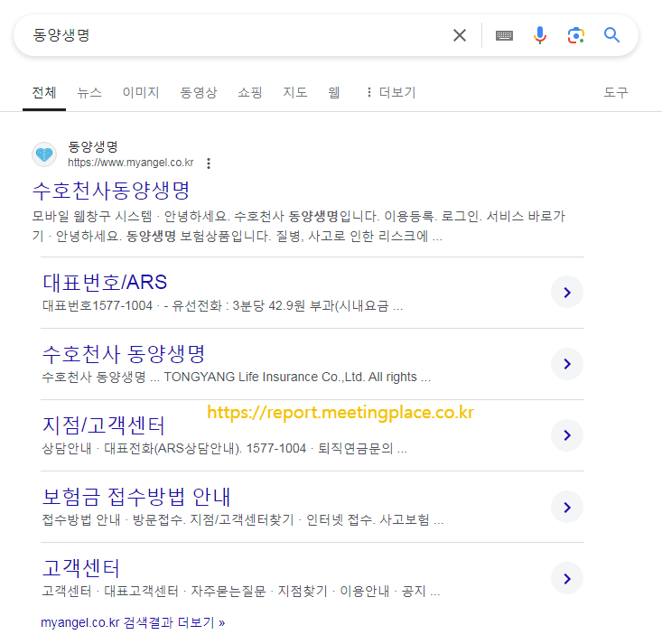
Task: Switch to the 웹 tab
Action: coord(334,92)
